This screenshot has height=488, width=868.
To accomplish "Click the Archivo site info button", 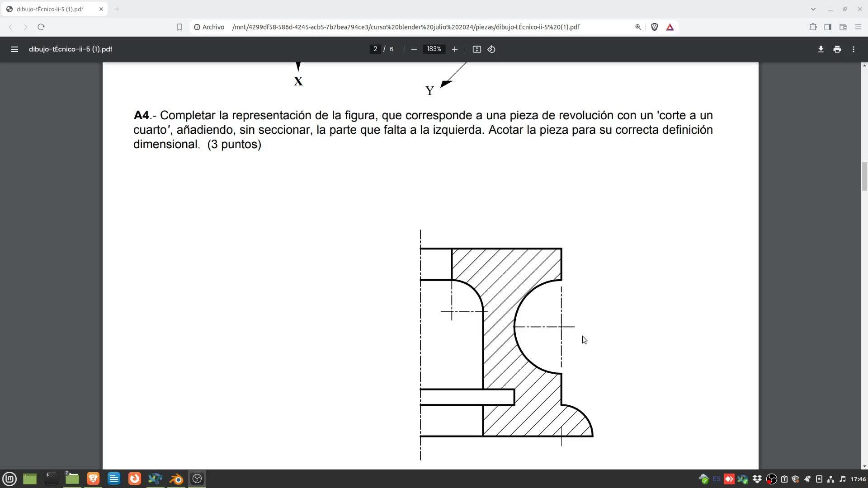I will (209, 27).
